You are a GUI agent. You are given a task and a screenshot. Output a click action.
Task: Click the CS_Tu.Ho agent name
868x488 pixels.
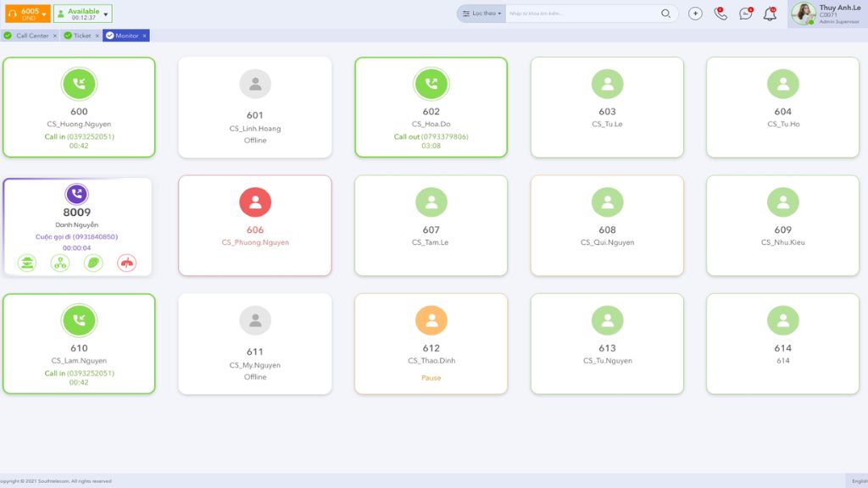coord(783,124)
